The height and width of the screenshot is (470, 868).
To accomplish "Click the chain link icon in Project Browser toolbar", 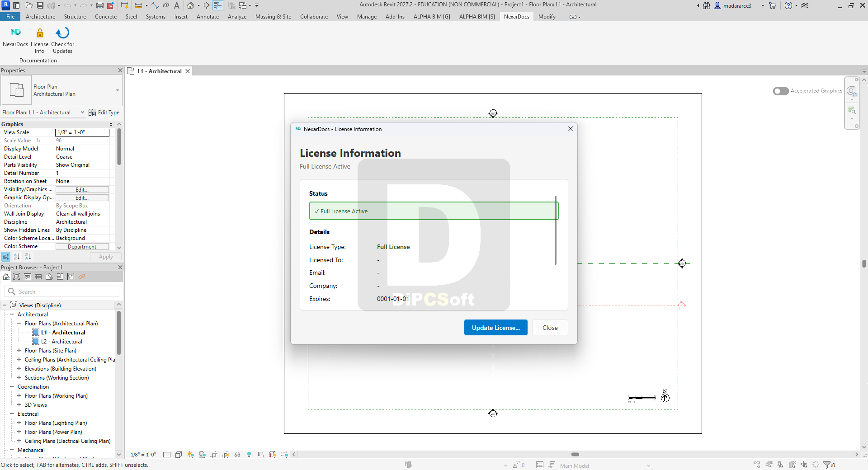I will (x=82, y=277).
